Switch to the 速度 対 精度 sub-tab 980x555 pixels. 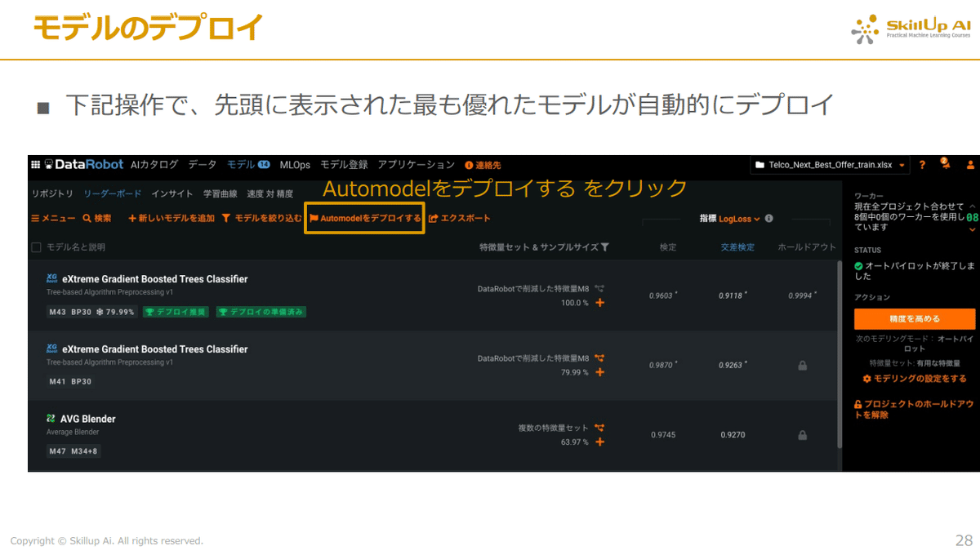pyautogui.click(x=269, y=193)
